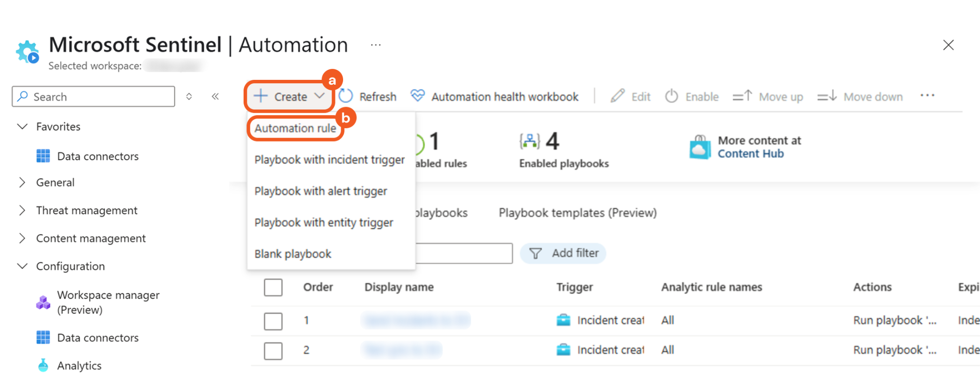Viewport: 980px width, 384px height.
Task: Open Automation health workbook heart icon
Action: (x=417, y=96)
